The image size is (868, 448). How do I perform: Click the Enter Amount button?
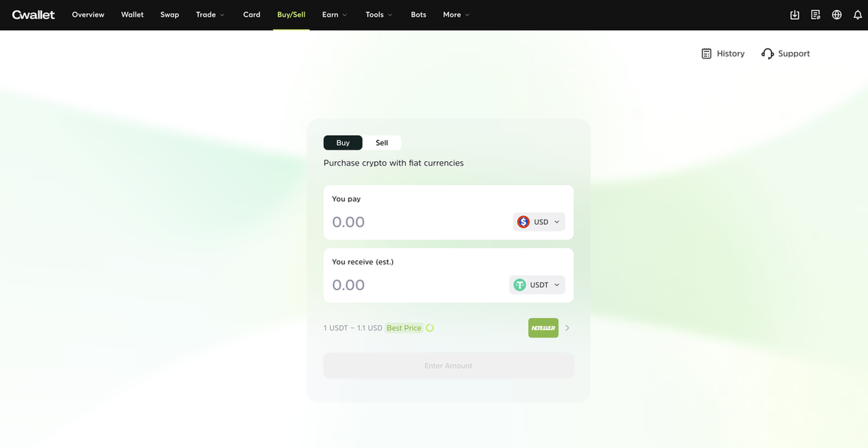tap(448, 366)
